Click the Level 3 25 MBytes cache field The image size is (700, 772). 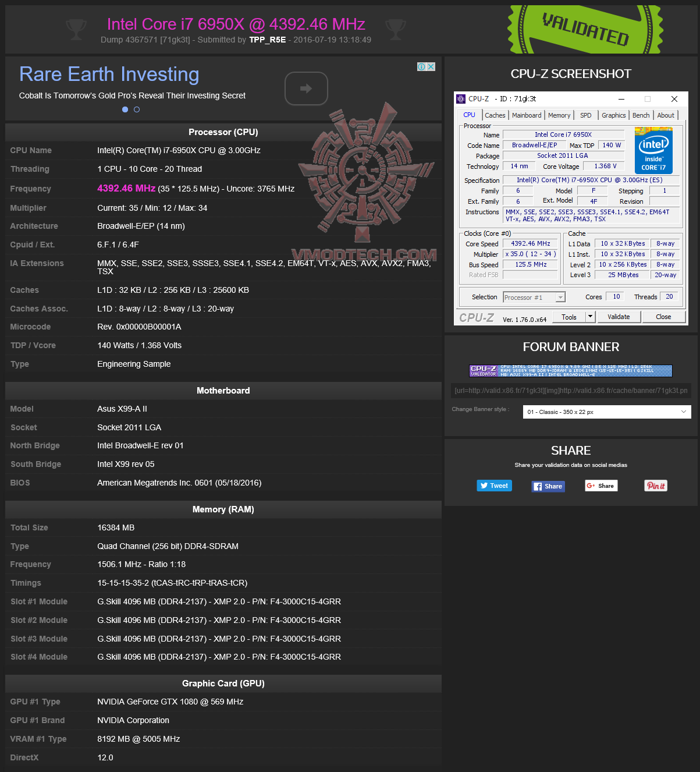point(623,275)
